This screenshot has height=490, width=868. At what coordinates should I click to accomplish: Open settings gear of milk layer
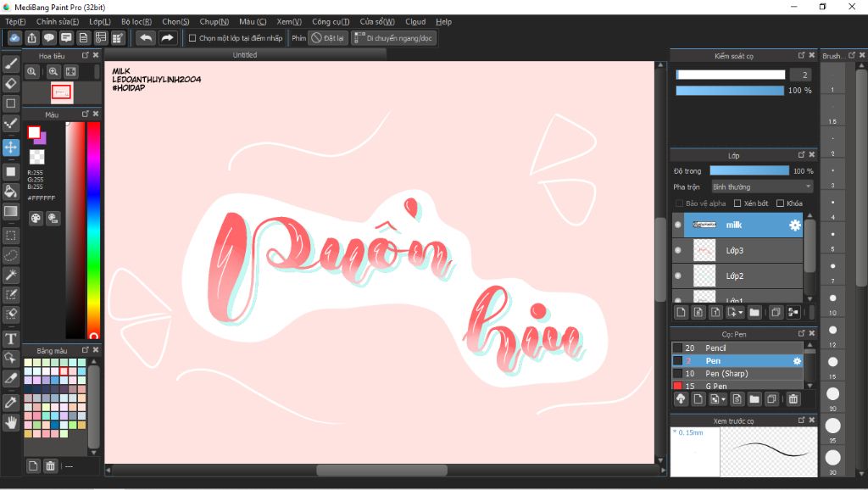pyautogui.click(x=794, y=225)
